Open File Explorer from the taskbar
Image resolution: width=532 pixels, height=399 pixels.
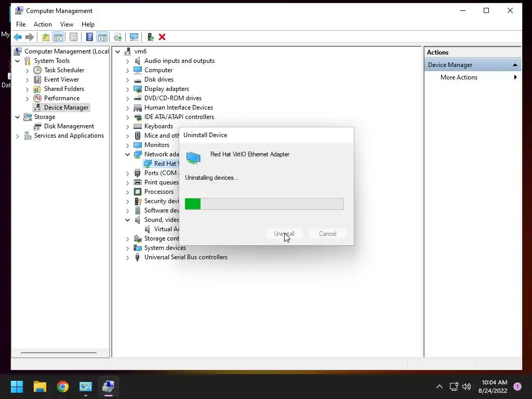coord(39,387)
